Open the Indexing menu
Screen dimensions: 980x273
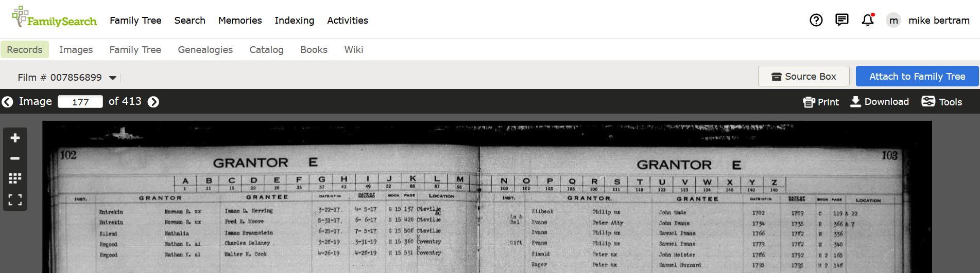(295, 21)
